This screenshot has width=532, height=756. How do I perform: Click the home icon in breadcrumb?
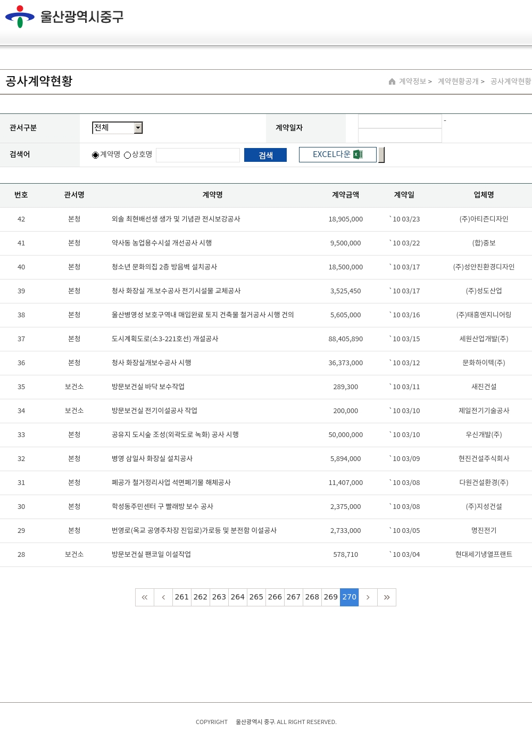click(x=392, y=81)
